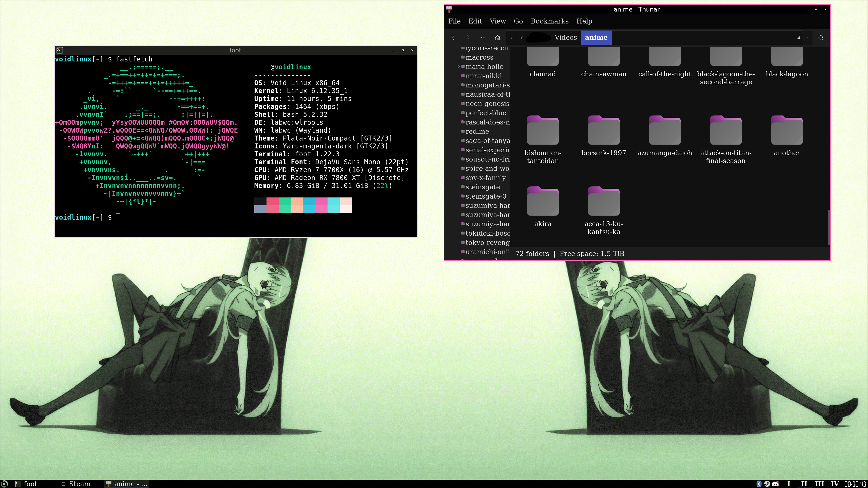Select the clannad folder
This screenshot has width=868, height=488.
click(542, 62)
